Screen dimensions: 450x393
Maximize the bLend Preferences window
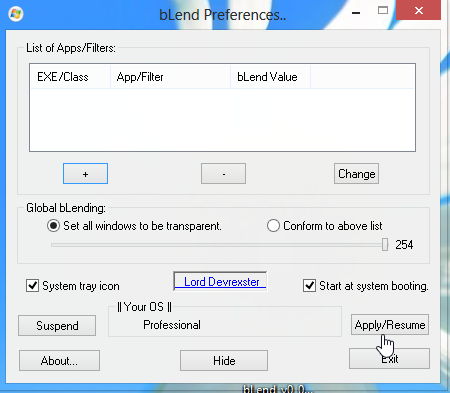click(x=383, y=11)
